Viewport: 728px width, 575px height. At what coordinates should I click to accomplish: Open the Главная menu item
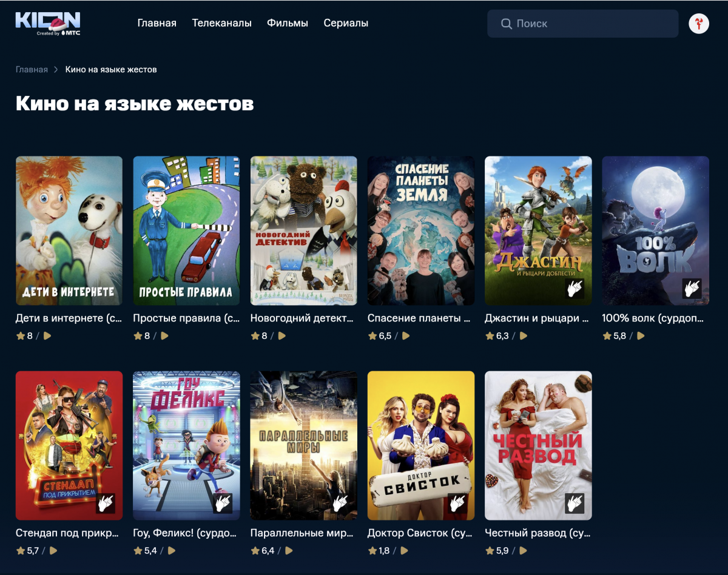[157, 23]
